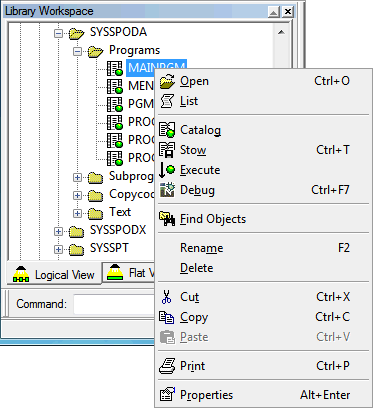The image size is (373, 408).
Task: Click the Print printer icon
Action: (x=167, y=366)
